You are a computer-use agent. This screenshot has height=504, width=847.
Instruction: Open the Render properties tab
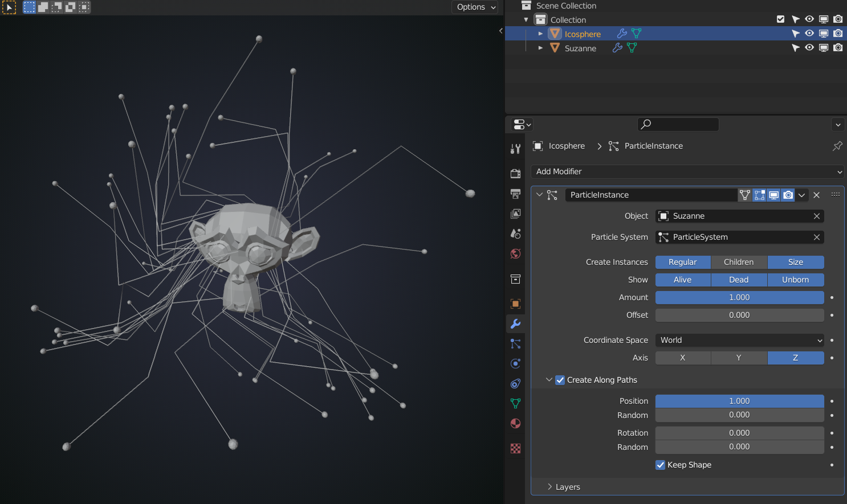(x=515, y=173)
